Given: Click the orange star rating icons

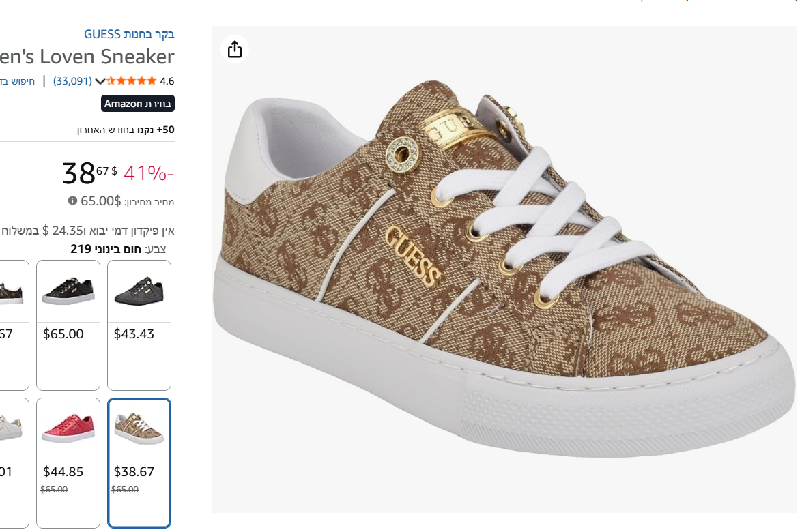Looking at the screenshot, I should coord(132,80).
